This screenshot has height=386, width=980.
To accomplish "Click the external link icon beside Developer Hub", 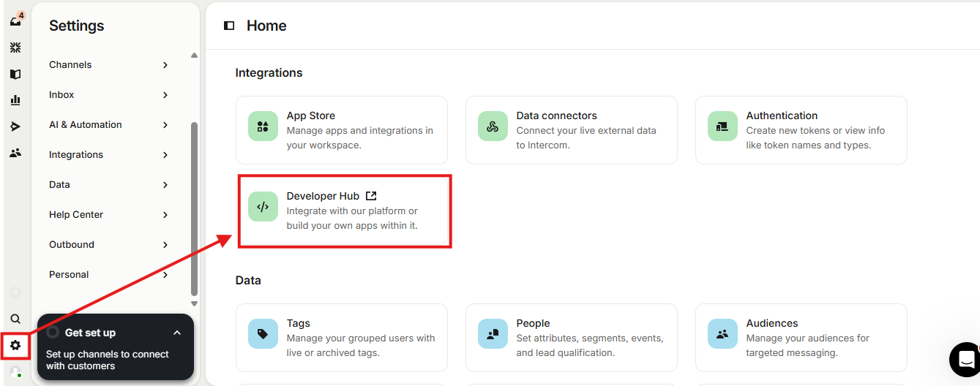I will tap(371, 196).
